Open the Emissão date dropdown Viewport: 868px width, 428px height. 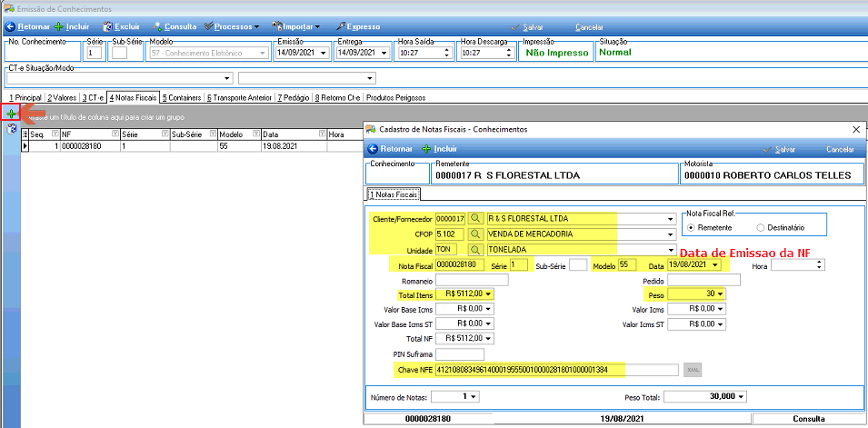(324, 53)
